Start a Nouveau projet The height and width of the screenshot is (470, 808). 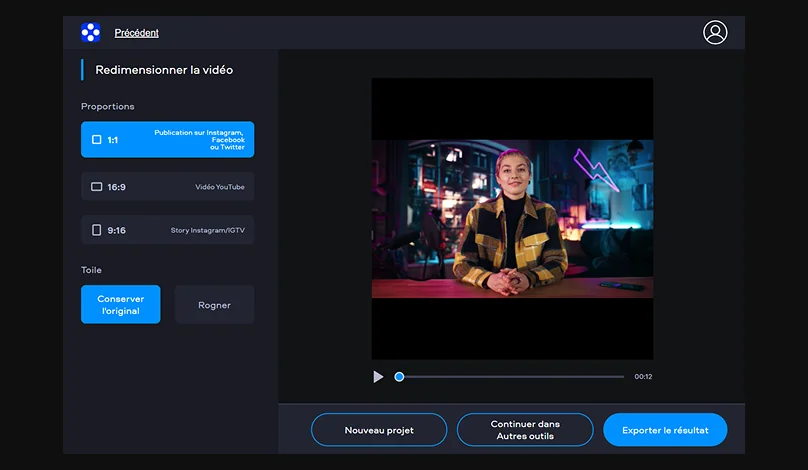tap(379, 430)
